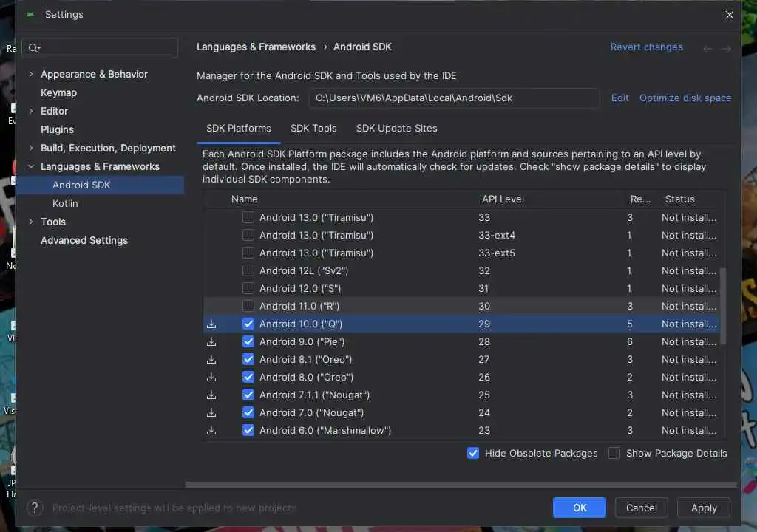This screenshot has width=757, height=532.
Task: Click the help question mark icon
Action: 35,508
